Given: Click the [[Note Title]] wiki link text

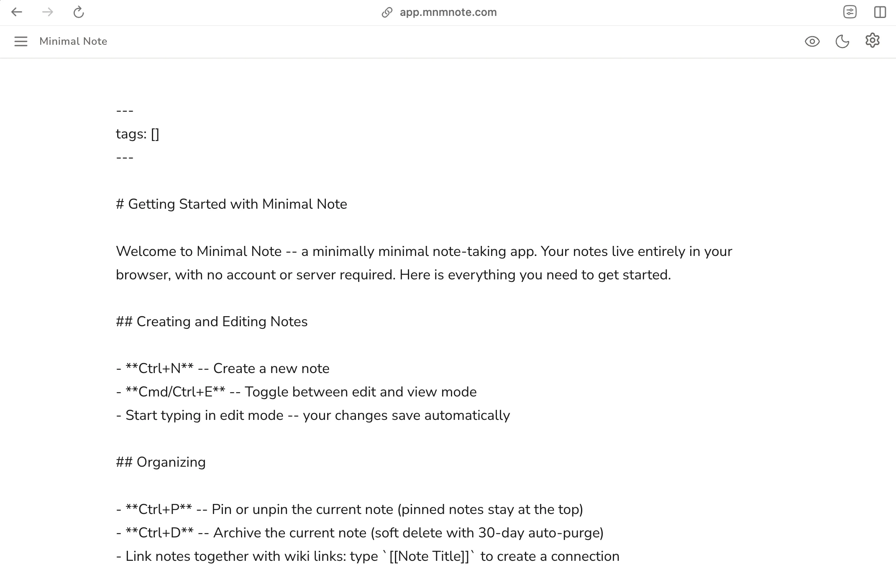Looking at the screenshot, I should pos(429,556).
